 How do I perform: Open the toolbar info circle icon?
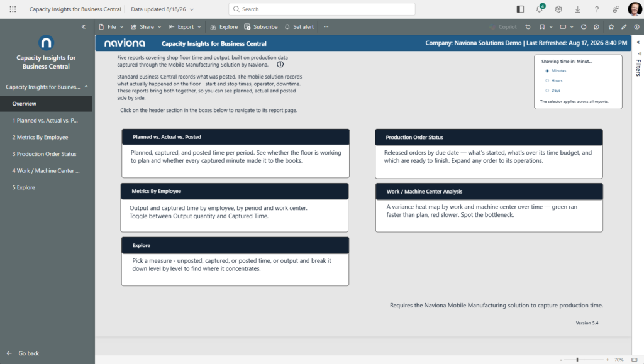[x=636, y=26]
